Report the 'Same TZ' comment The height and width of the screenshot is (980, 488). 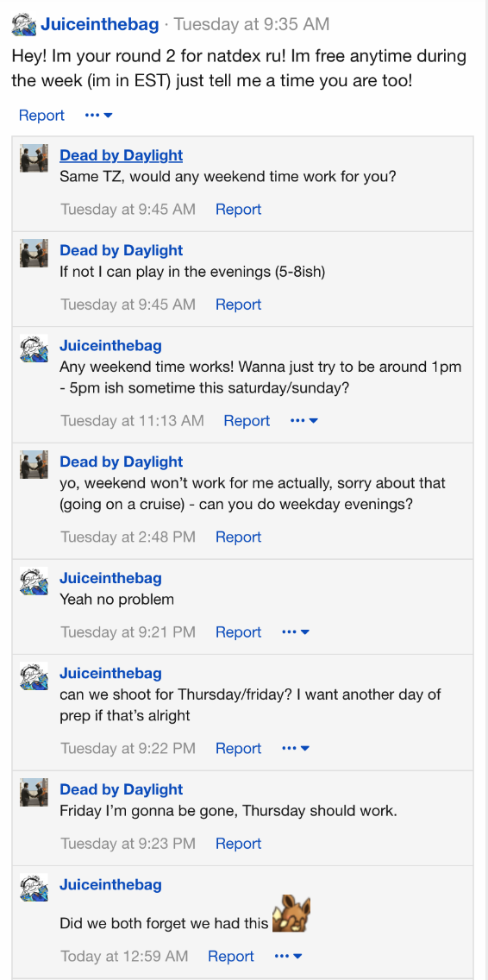238,210
